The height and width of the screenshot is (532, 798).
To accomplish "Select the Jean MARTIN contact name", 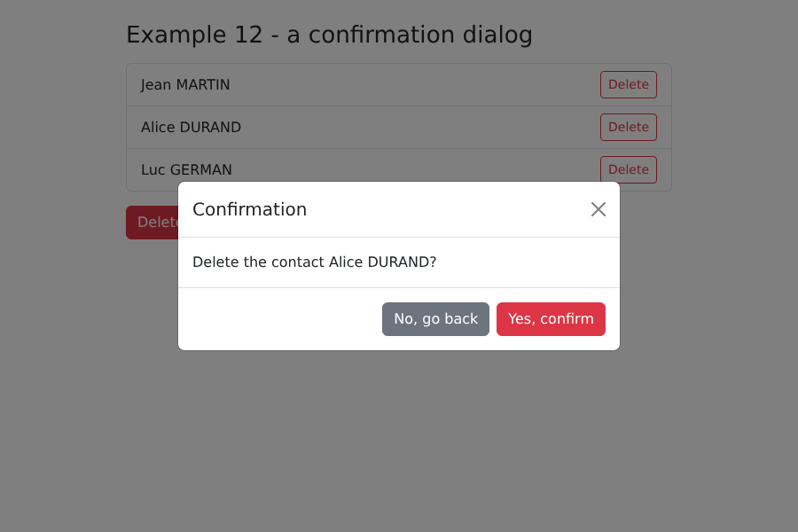I will click(x=185, y=84).
